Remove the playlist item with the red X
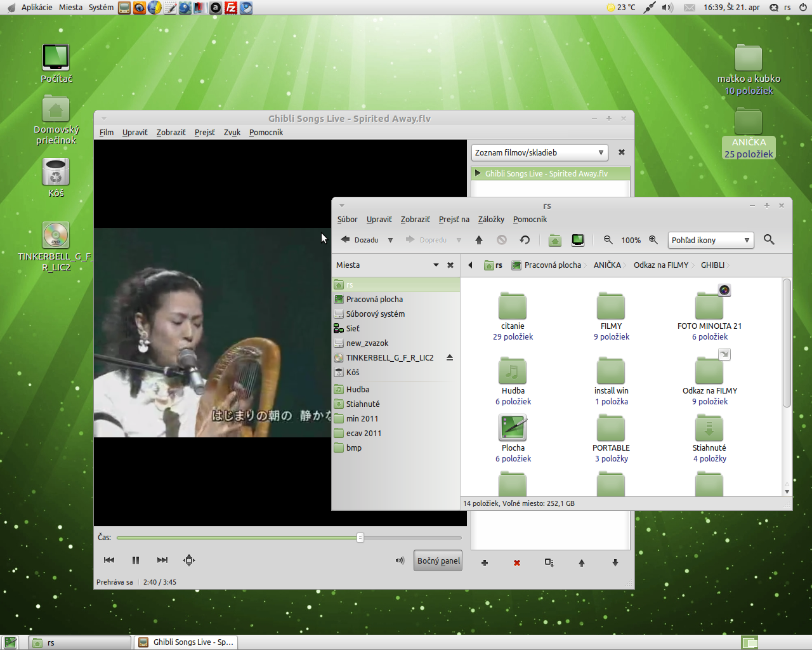The height and width of the screenshot is (650, 812). coord(517,563)
